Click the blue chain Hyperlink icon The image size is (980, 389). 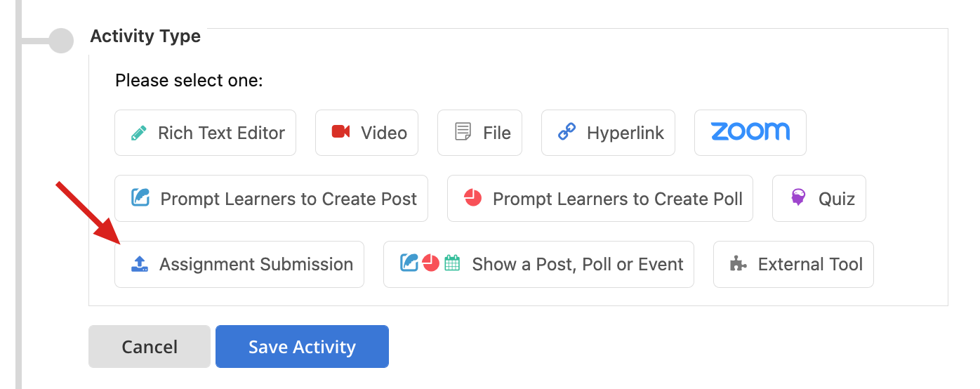[567, 132]
